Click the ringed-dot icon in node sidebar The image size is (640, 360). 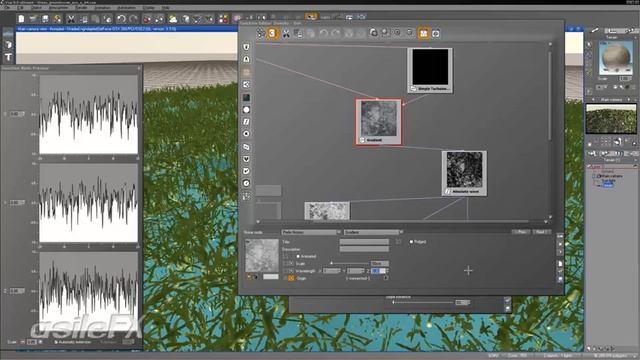click(x=246, y=134)
